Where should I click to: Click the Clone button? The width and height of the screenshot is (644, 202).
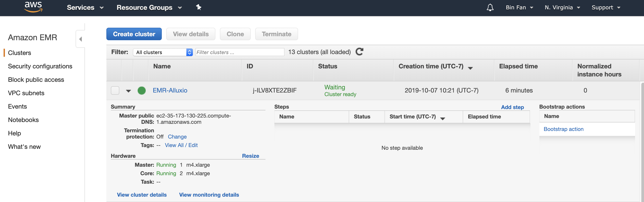[x=235, y=34]
